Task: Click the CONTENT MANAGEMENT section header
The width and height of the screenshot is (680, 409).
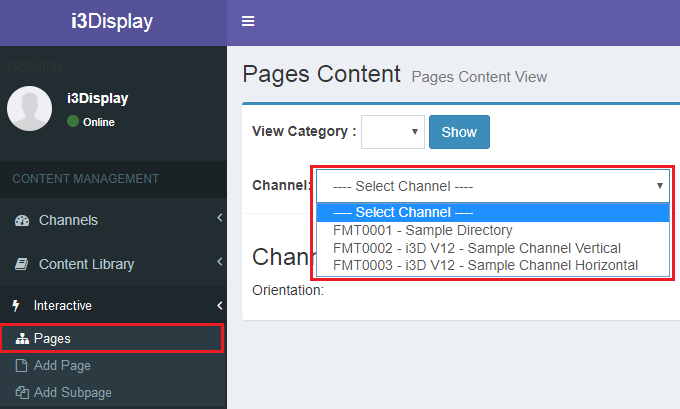Action: click(x=85, y=179)
